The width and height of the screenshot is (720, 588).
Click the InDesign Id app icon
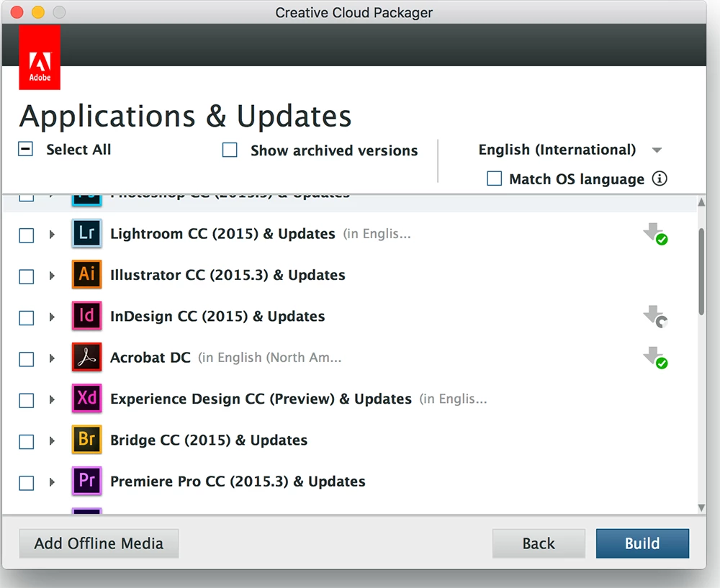click(87, 316)
